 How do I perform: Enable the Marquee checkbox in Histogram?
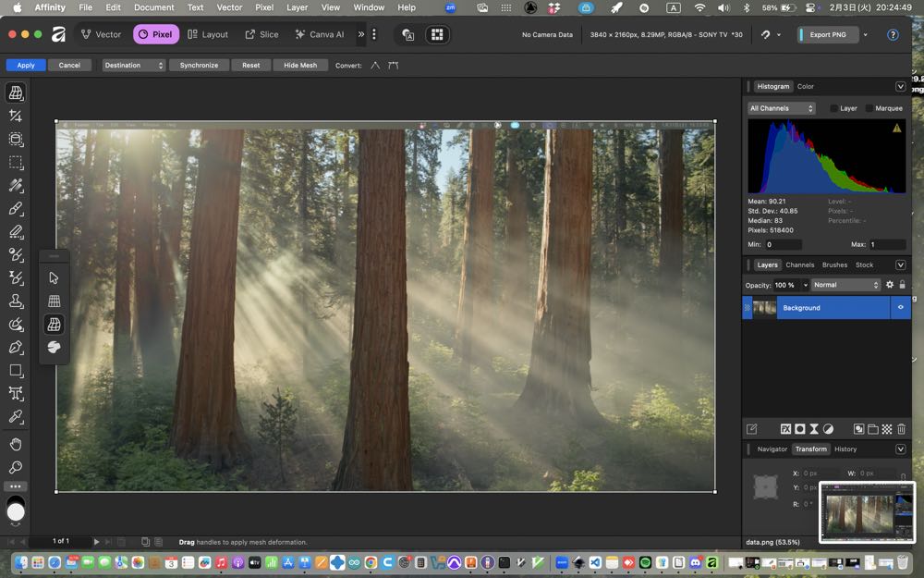tap(869, 108)
